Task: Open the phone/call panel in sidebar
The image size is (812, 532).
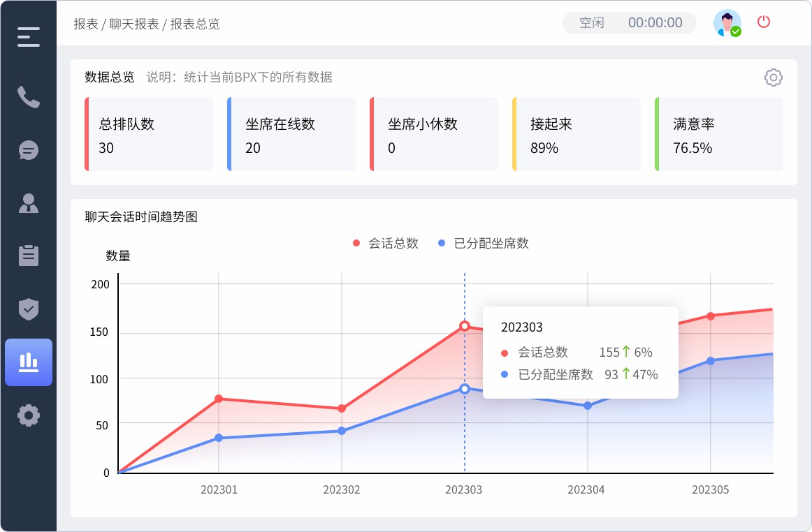Action: pyautogui.click(x=28, y=98)
